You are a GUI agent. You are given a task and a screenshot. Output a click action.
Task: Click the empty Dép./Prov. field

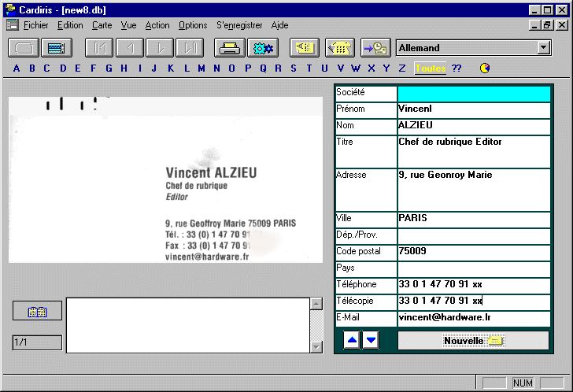474,236
